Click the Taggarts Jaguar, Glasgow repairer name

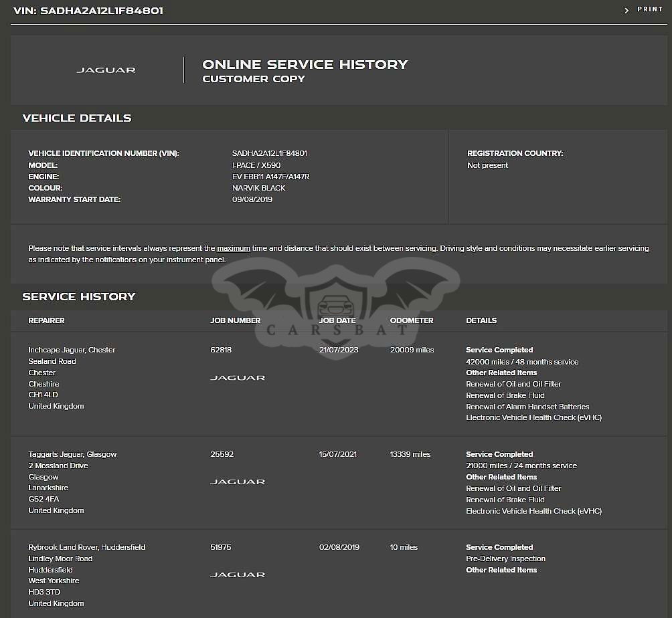(72, 454)
